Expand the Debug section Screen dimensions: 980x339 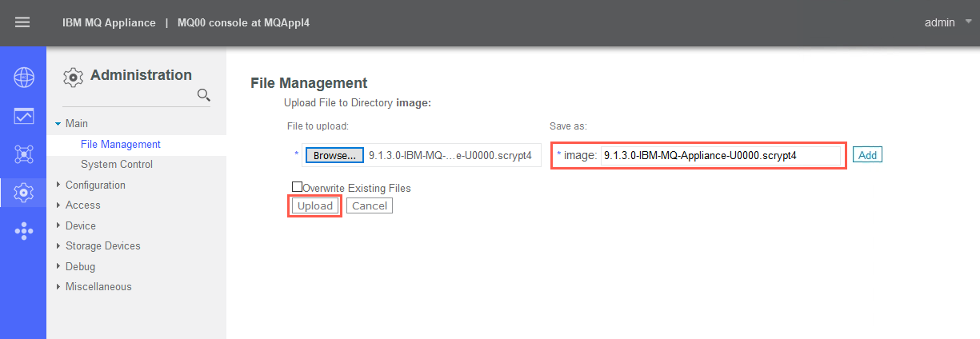(58, 266)
